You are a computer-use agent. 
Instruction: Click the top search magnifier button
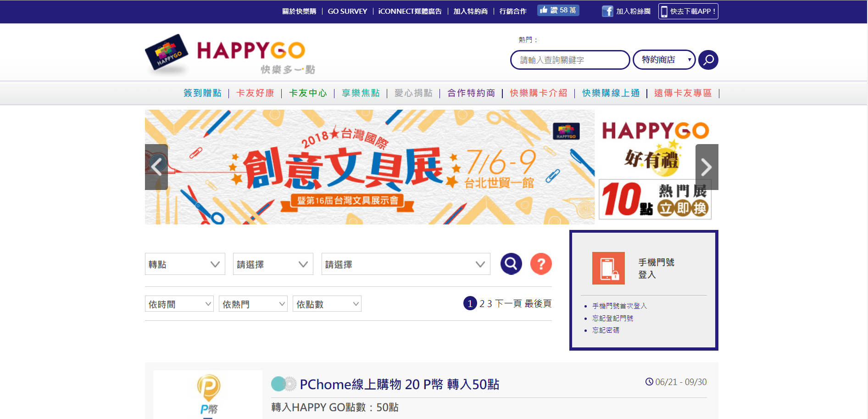click(708, 60)
